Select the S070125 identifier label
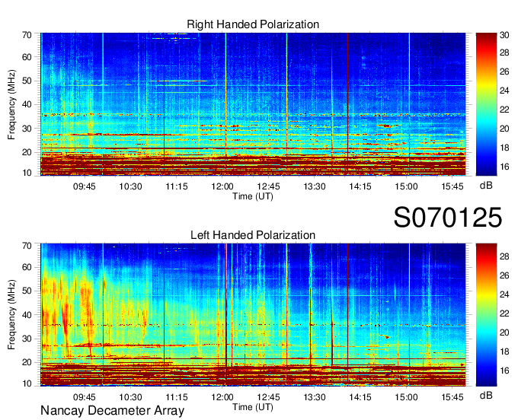Image resolution: width=518 pixels, height=420 pixels. 448,217
